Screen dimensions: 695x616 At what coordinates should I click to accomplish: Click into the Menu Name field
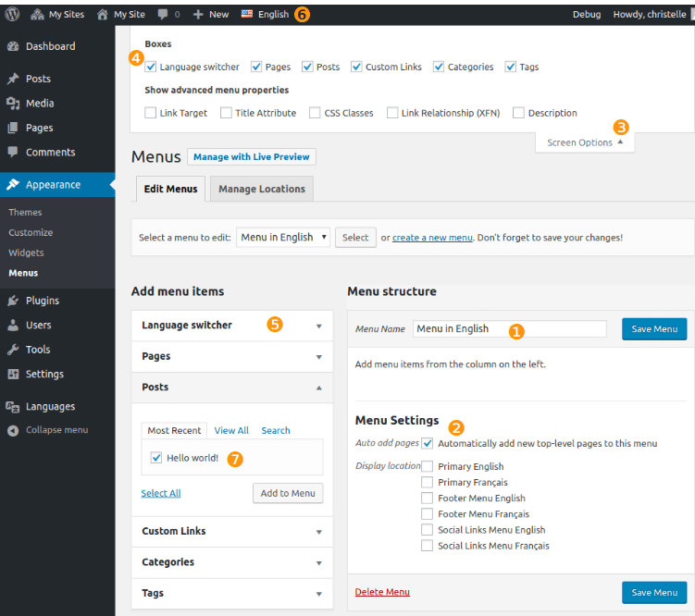point(510,328)
